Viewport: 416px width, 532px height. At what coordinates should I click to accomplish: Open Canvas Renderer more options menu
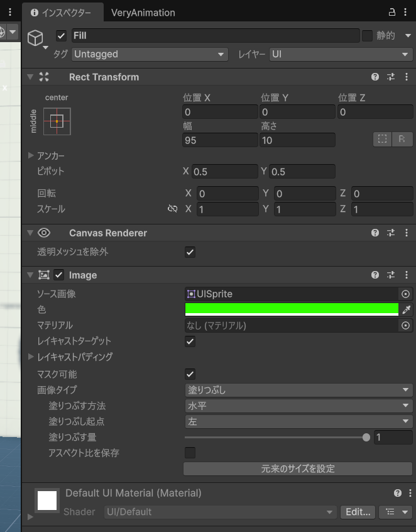pos(407,233)
